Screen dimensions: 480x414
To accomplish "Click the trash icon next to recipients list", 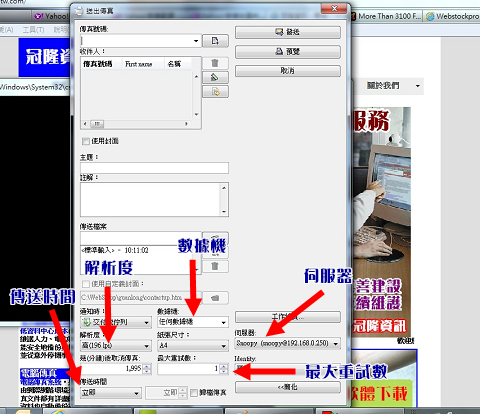I will pos(215,63).
